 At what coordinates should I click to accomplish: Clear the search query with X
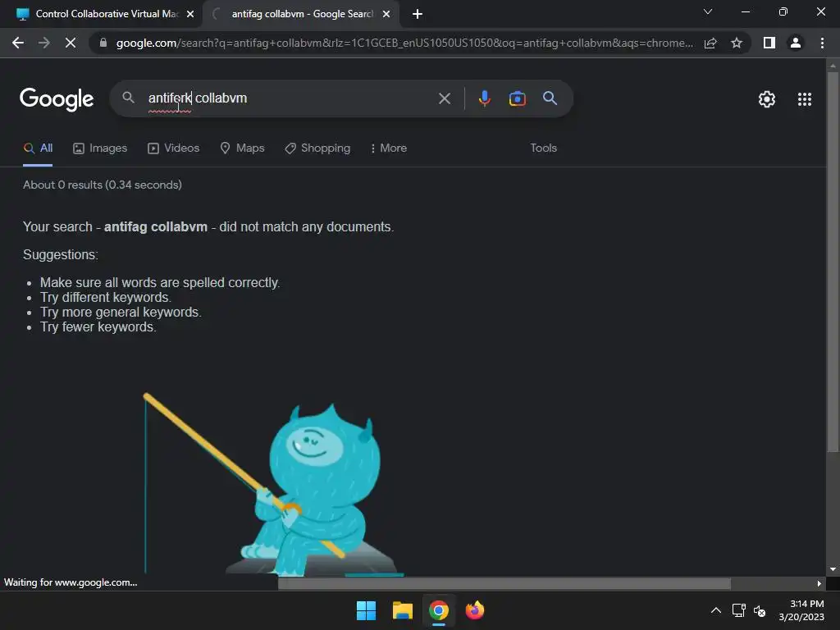coord(444,98)
